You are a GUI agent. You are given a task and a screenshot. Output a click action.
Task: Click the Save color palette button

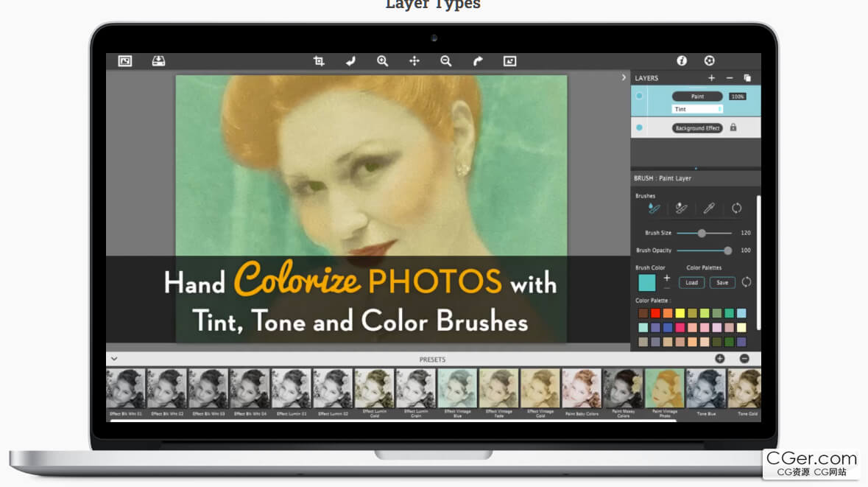[722, 282]
